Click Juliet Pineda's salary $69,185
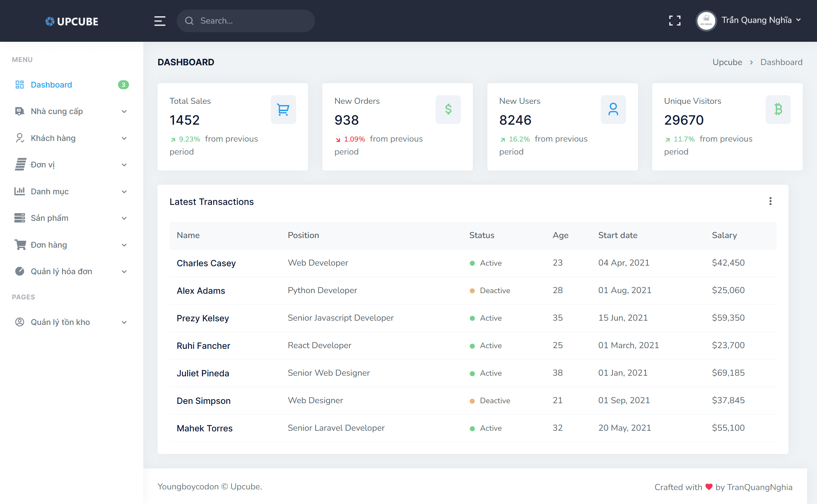This screenshot has height=504, width=817. (728, 373)
